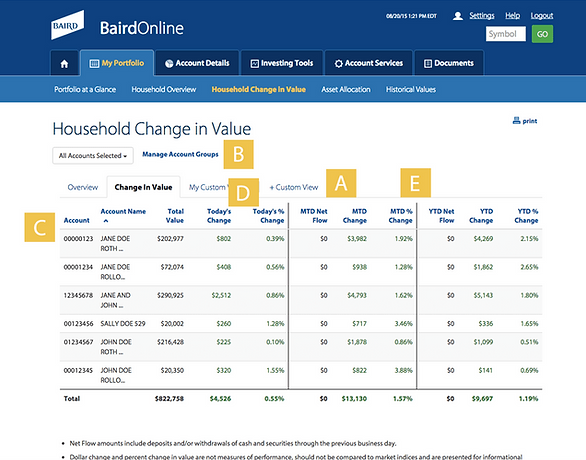Click the print link
Viewport: 586px width, 460px height.
point(530,121)
